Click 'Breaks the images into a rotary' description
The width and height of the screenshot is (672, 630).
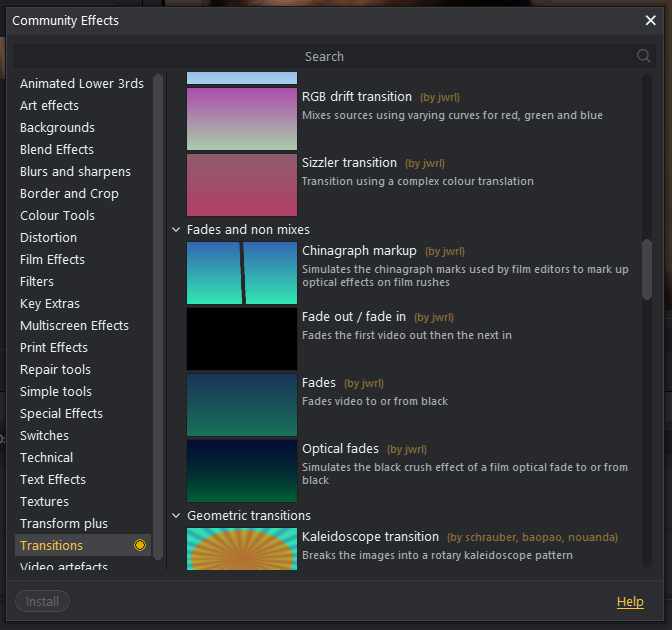pyautogui.click(x=437, y=555)
